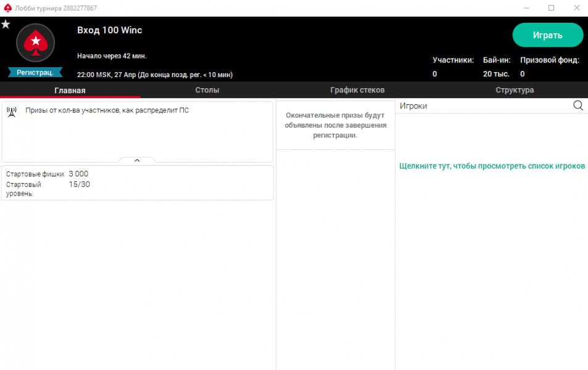Click the final prizes announcement text
The image size is (588, 370).
pyautogui.click(x=336, y=125)
